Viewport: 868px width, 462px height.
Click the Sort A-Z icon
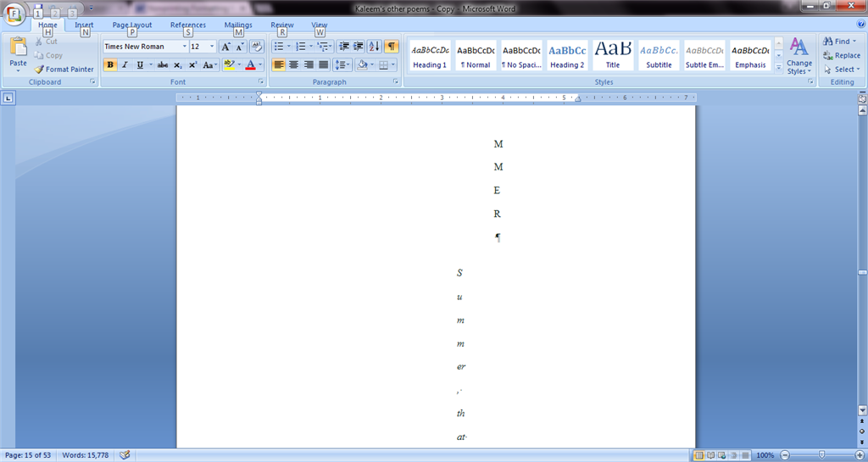[x=374, y=47]
